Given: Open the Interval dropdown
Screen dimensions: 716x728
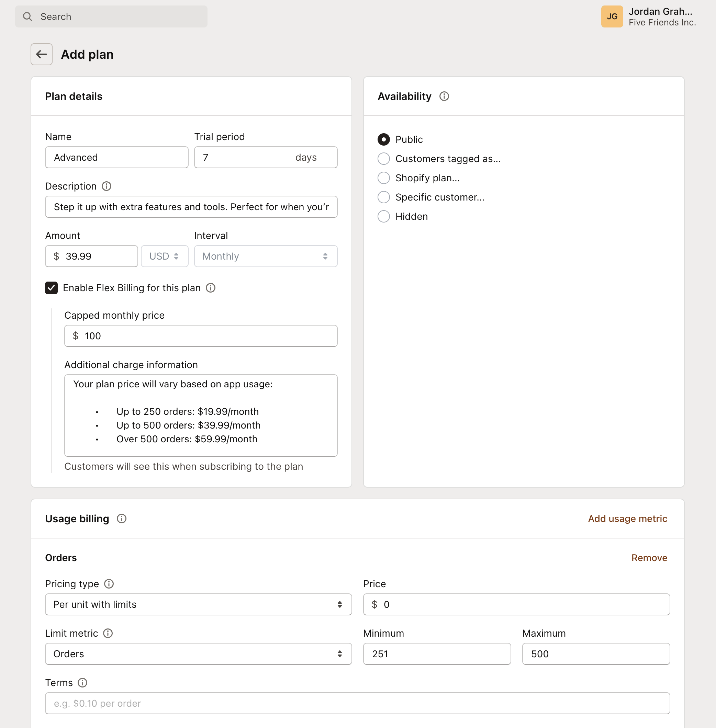Looking at the screenshot, I should point(266,256).
